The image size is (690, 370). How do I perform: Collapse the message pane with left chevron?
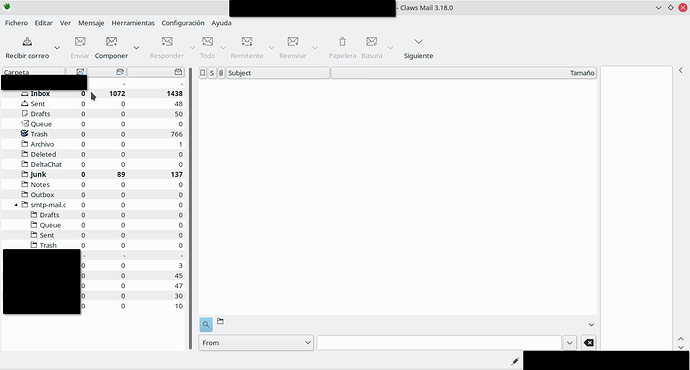click(681, 70)
